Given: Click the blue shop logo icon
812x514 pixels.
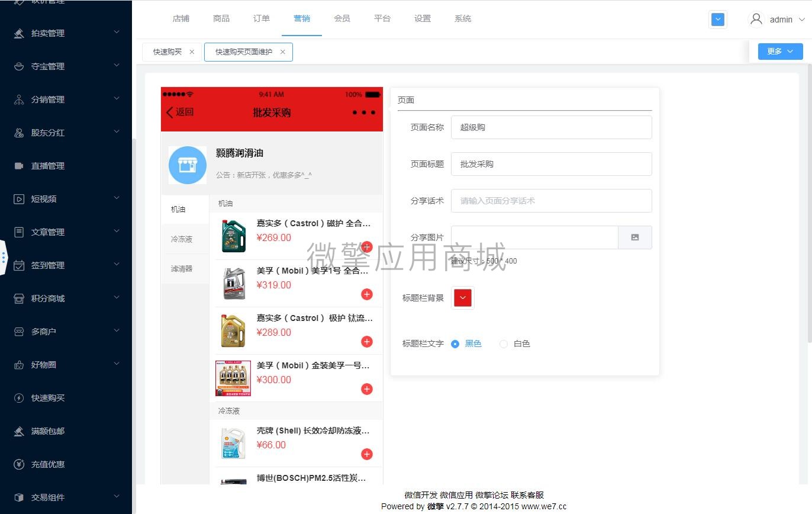Looking at the screenshot, I should click(188, 165).
